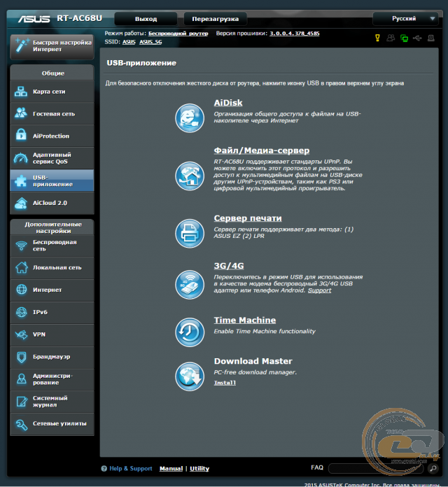Click the Выход logout button

[146, 19]
